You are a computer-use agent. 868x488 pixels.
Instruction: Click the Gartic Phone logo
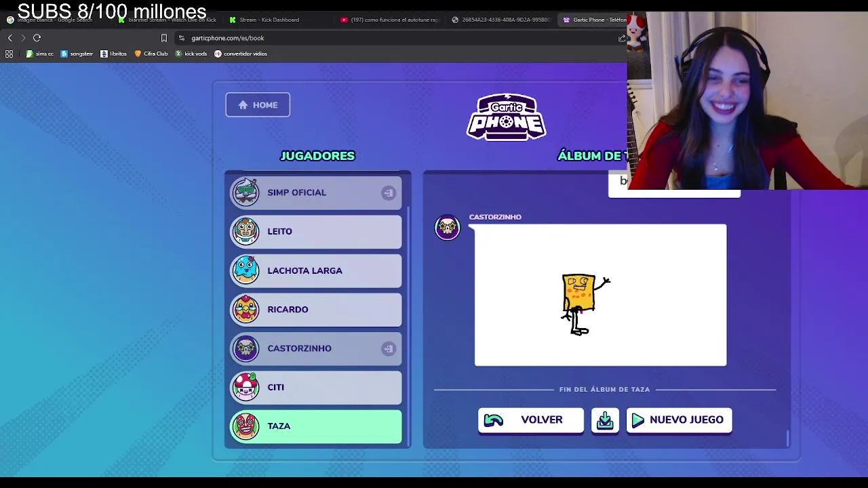(507, 117)
